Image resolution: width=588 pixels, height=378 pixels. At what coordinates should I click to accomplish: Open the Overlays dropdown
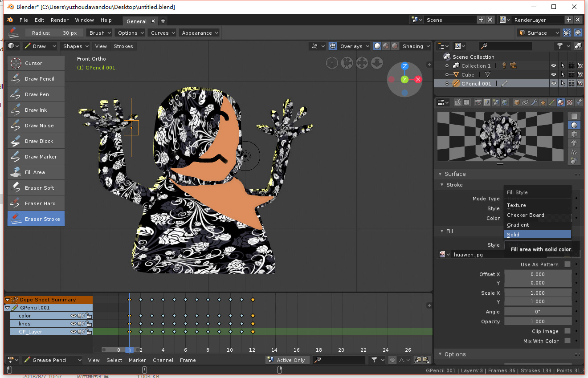(355, 46)
